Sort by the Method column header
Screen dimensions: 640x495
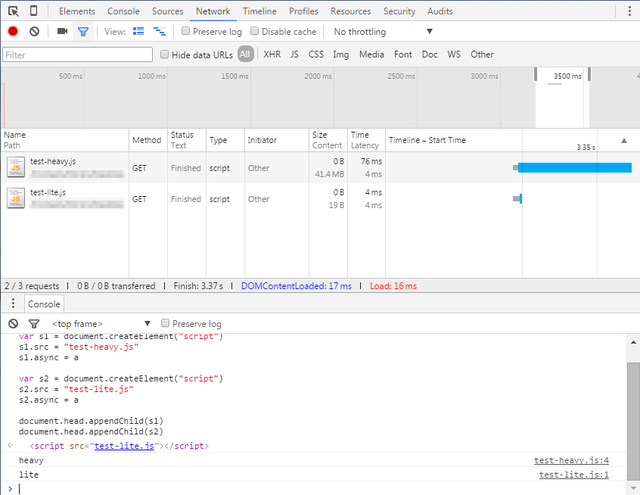[x=148, y=140]
